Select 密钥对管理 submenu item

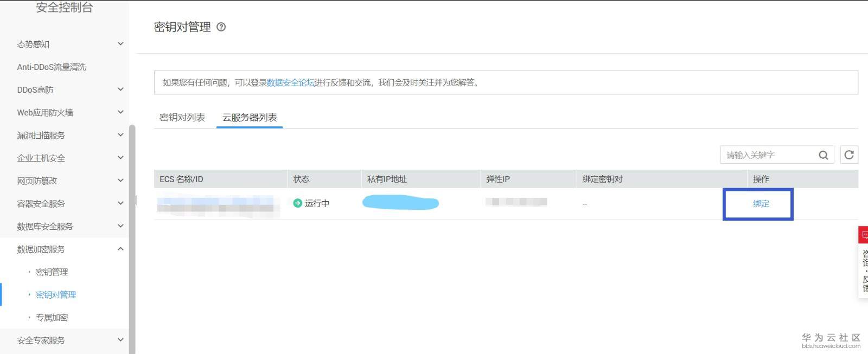click(x=56, y=295)
